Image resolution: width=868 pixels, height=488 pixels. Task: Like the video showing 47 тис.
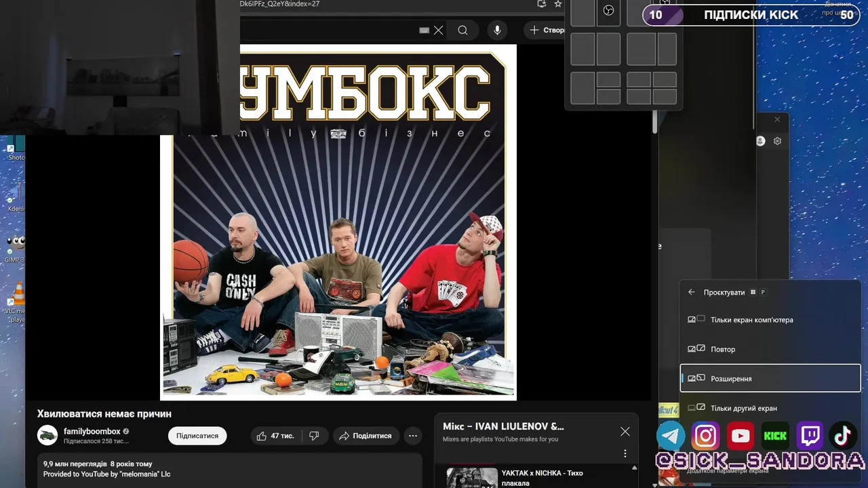275,436
